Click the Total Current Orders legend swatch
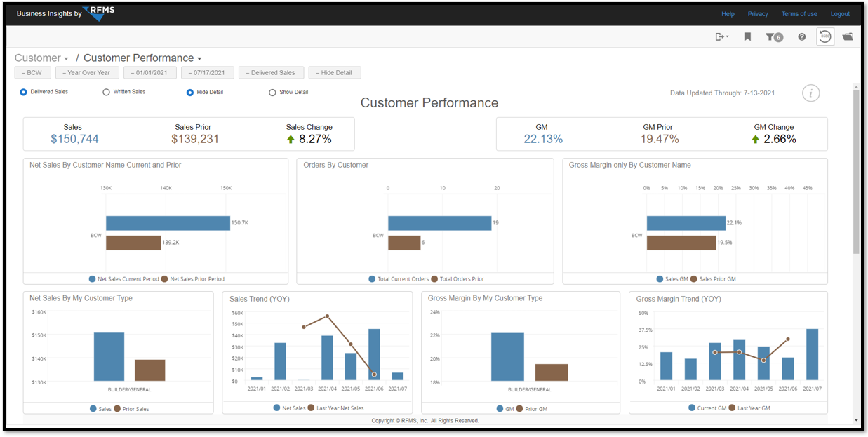 click(x=372, y=279)
